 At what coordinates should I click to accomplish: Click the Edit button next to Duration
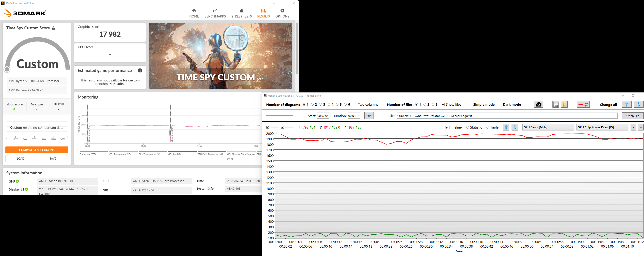(369, 116)
